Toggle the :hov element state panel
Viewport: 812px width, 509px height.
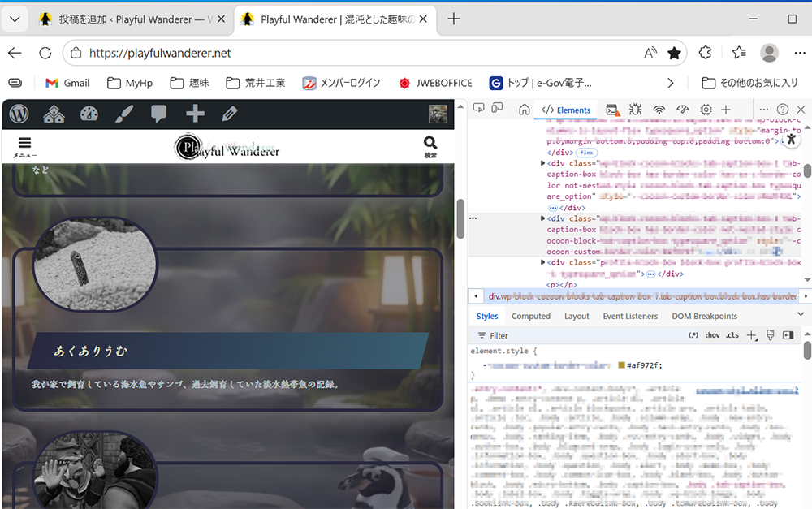tap(712, 335)
